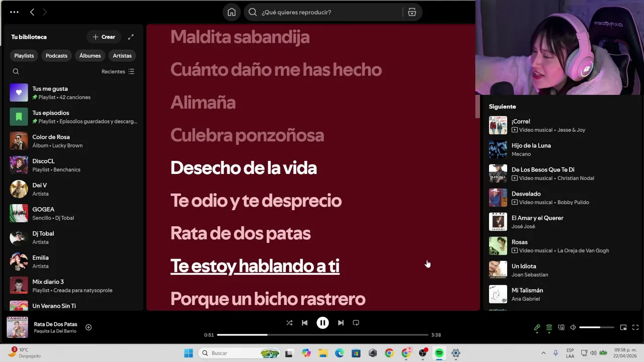Open the 'Color de Rosa' album

(73, 141)
